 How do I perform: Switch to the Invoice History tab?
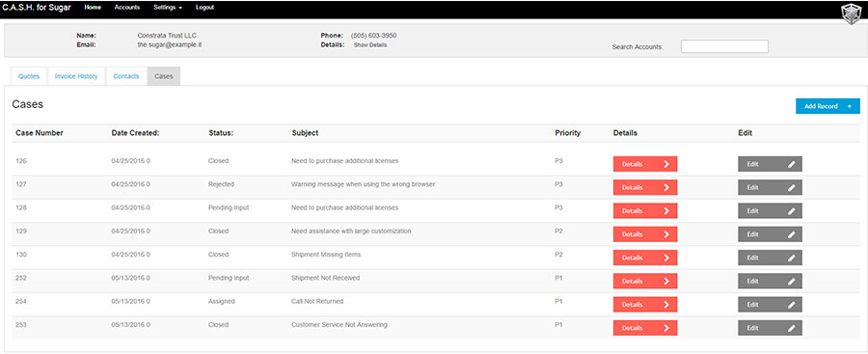click(76, 76)
